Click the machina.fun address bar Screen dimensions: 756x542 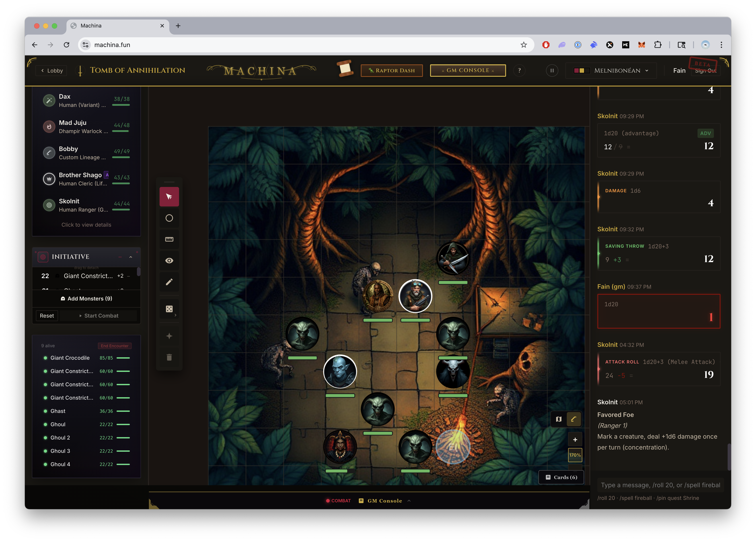[x=306, y=45]
